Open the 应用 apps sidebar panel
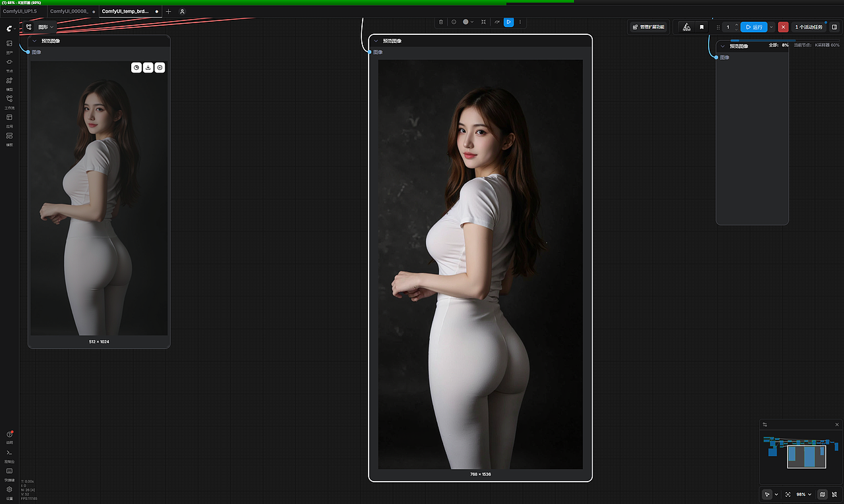The image size is (844, 504). [9, 120]
